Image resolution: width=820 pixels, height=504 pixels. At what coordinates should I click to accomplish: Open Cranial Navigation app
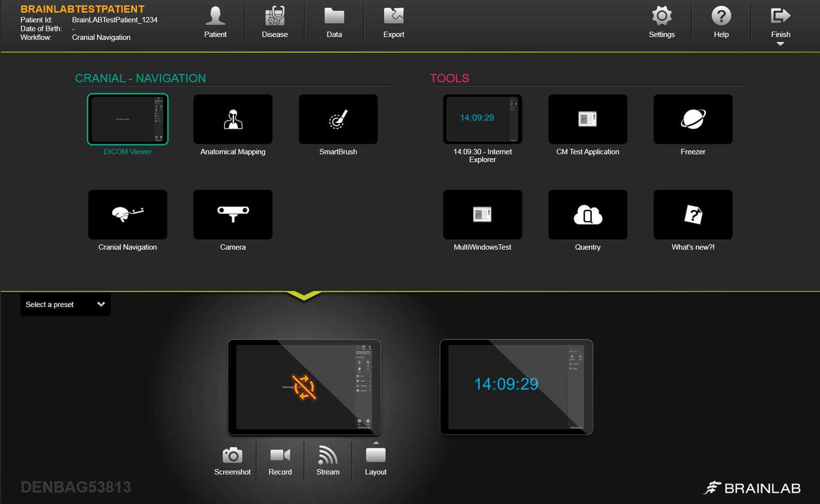click(128, 215)
